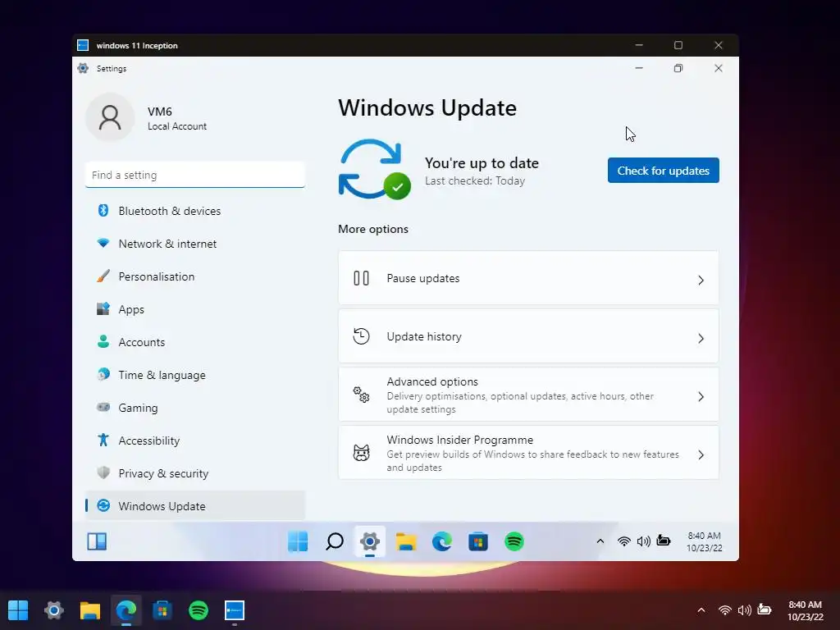Click volume icon in inner VM tray
Image resolution: width=840 pixels, height=630 pixels.
(x=643, y=541)
